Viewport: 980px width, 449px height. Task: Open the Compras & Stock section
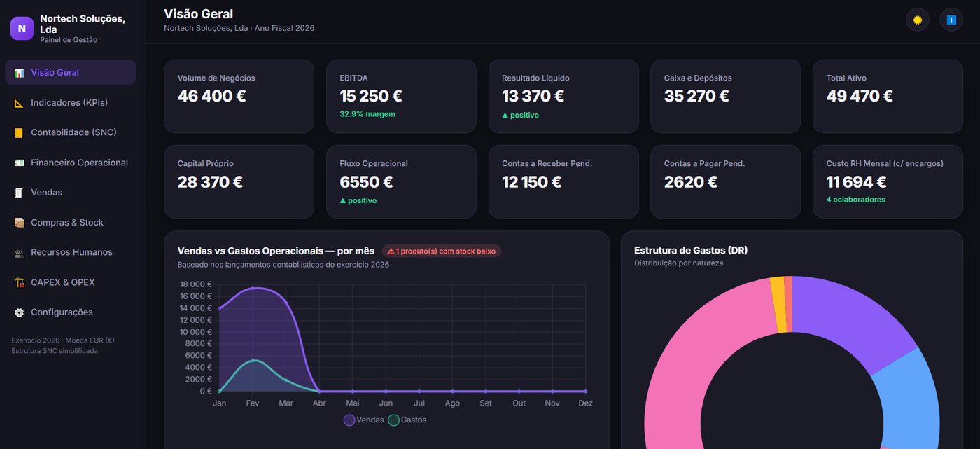71,223
